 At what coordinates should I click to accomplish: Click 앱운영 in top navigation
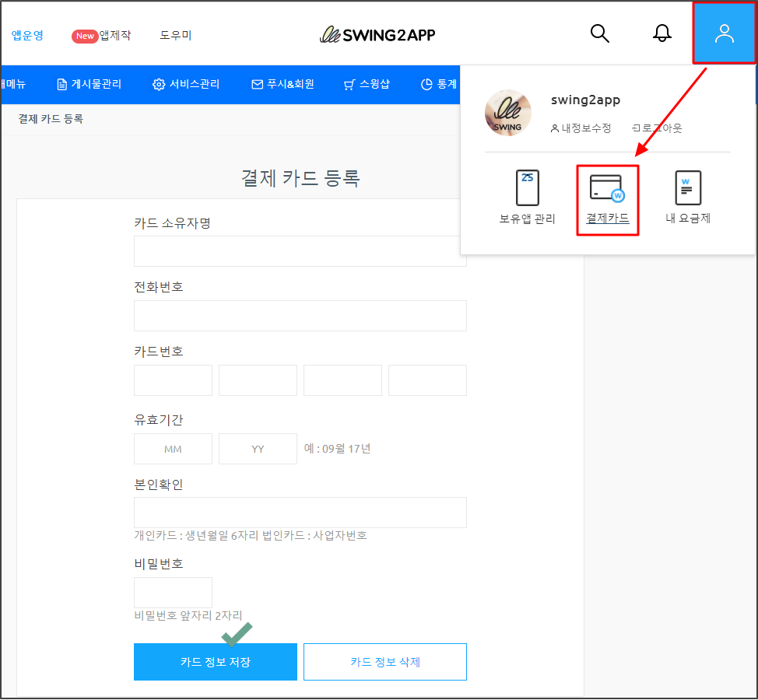27,35
